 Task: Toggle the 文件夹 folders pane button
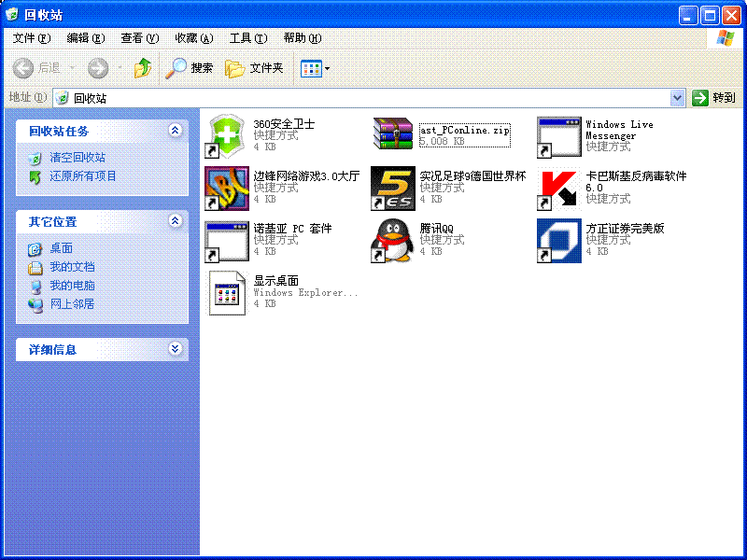pos(254,68)
